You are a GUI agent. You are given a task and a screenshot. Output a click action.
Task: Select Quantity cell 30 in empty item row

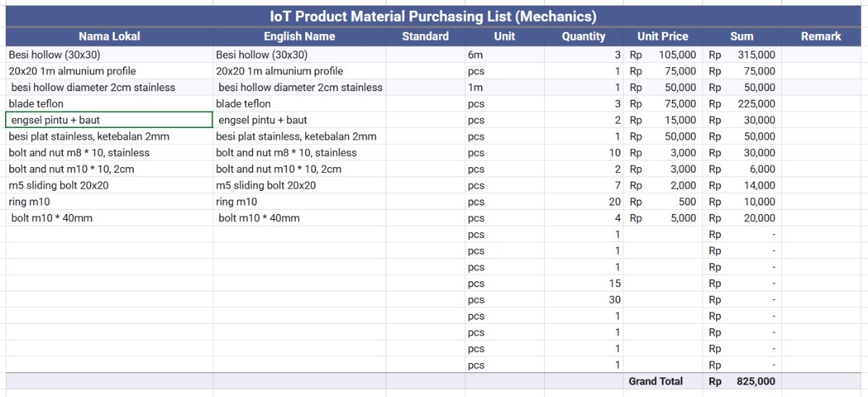(x=583, y=300)
